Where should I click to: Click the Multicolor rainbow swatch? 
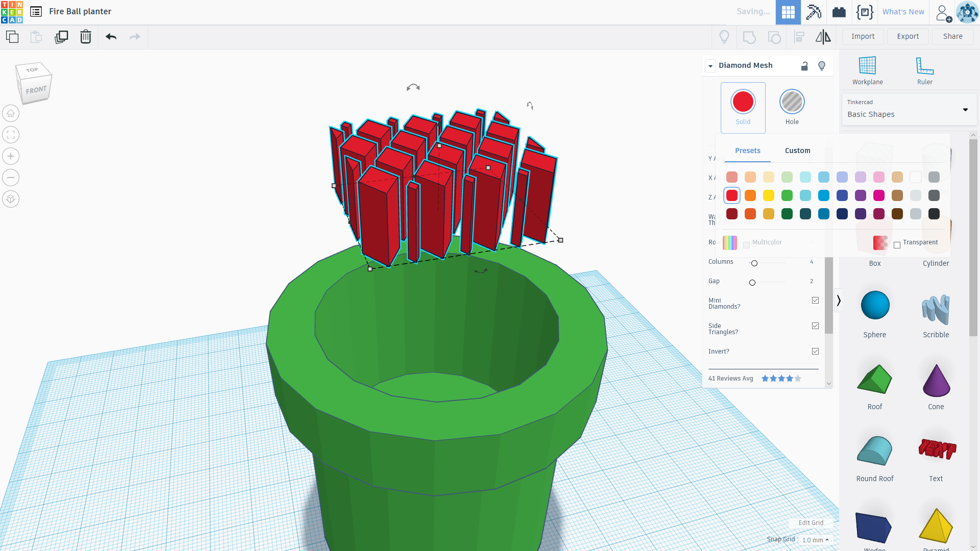pyautogui.click(x=730, y=243)
